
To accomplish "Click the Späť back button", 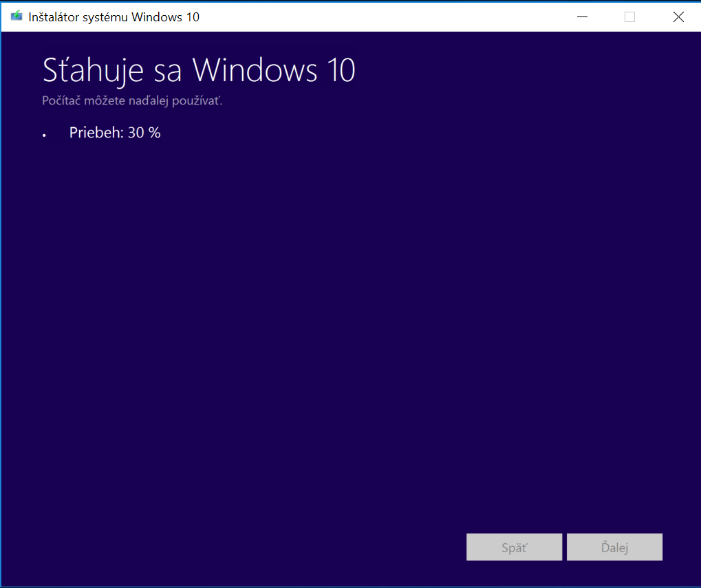I will 514,547.
